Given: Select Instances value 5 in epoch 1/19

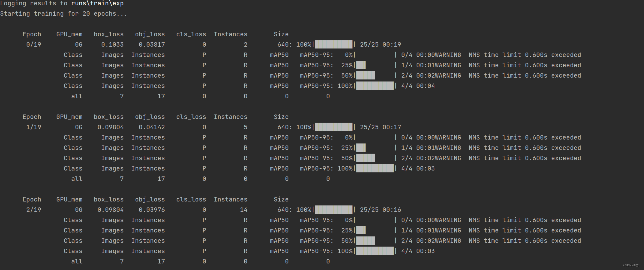Looking at the screenshot, I should tap(246, 127).
